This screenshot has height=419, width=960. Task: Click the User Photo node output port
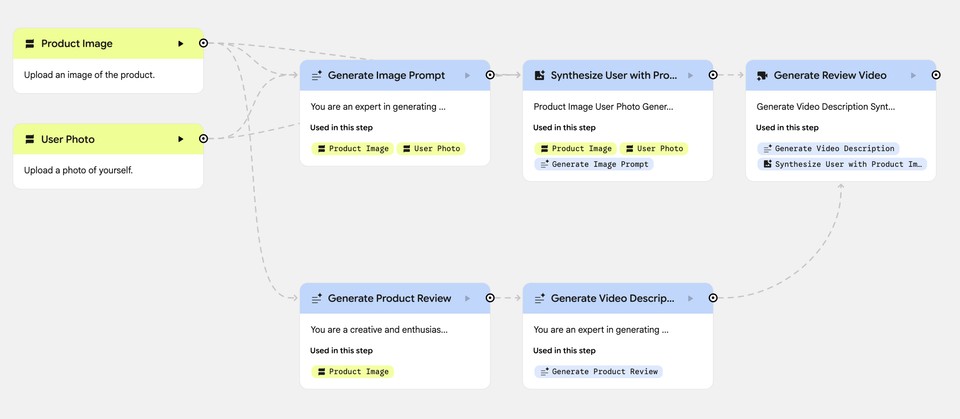[204, 139]
